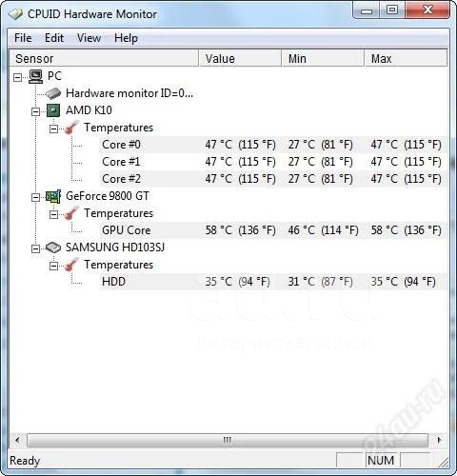Click the Hardware monitor chip icon
Screen dimensions: 457x476
coord(53,93)
